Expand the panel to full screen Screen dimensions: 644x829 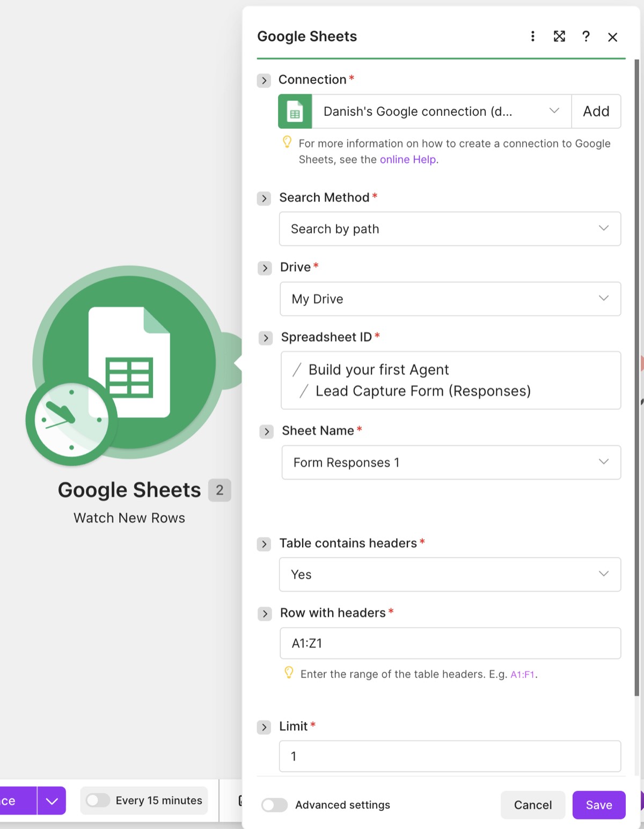(559, 36)
